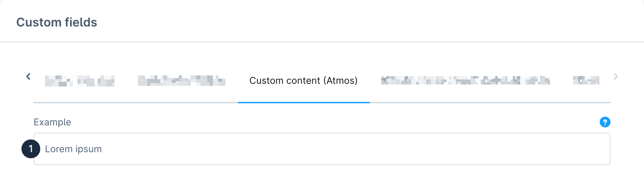
Task: Focus the Example text input field
Action: pyautogui.click(x=321, y=149)
